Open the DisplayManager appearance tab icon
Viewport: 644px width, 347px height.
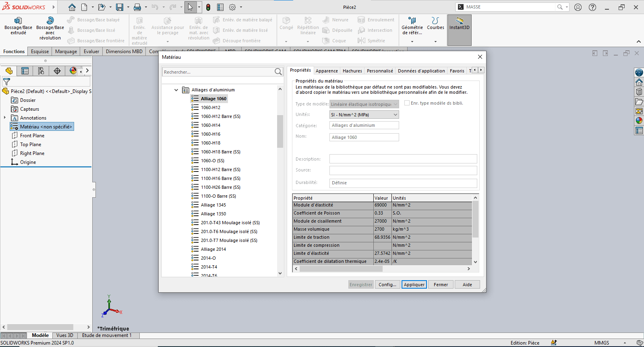tap(73, 71)
